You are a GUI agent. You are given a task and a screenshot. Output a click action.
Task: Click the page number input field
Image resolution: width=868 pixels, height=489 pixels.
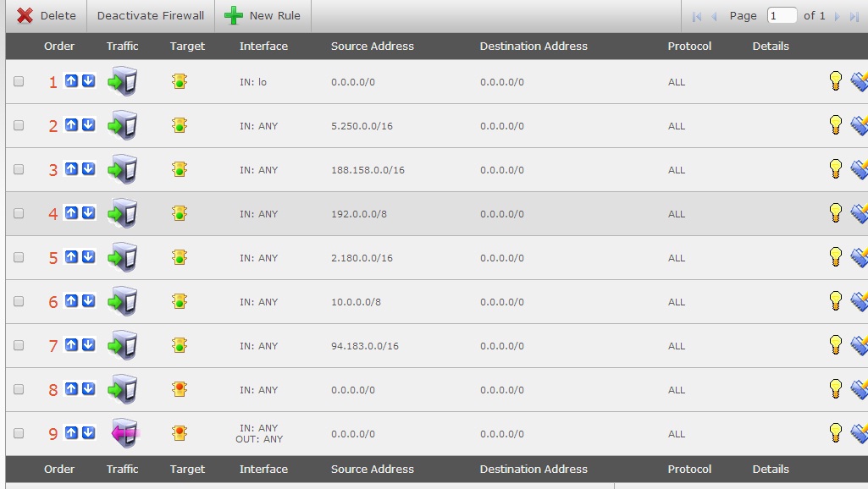782,16
